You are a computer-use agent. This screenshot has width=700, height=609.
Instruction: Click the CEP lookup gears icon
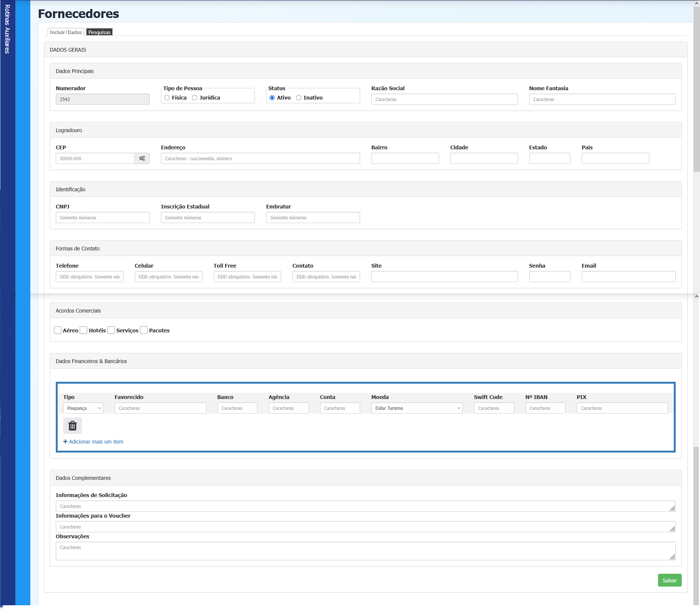(142, 158)
